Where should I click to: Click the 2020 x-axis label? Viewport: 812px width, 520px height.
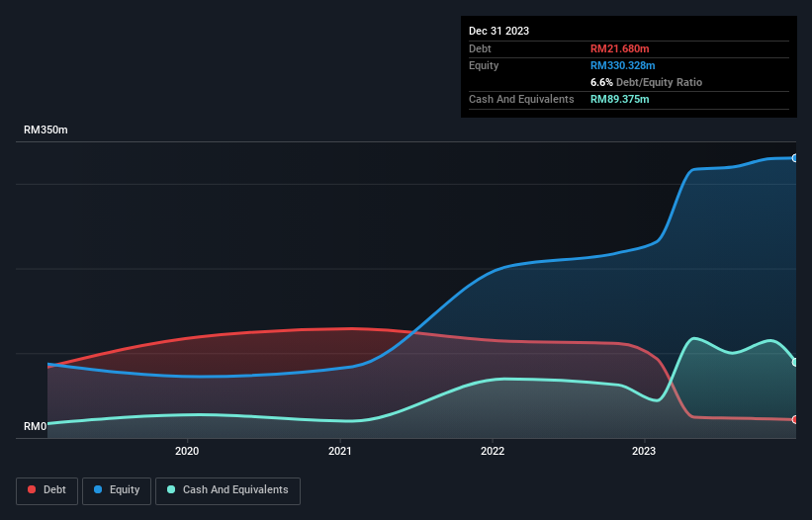click(x=187, y=451)
